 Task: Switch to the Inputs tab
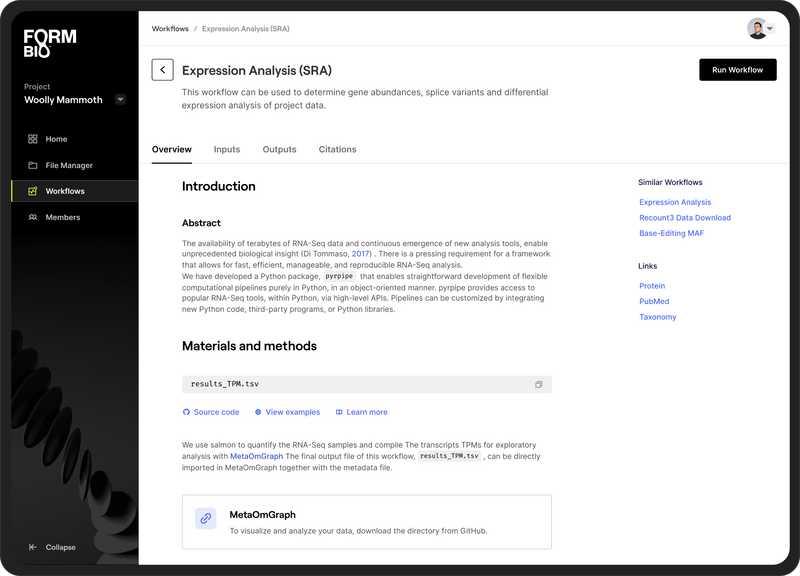coord(227,148)
